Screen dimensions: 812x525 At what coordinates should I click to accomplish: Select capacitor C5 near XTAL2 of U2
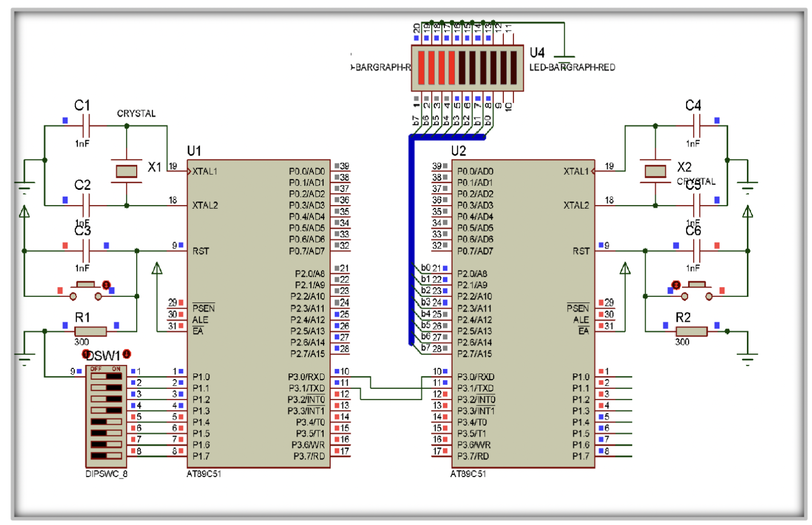[696, 205]
